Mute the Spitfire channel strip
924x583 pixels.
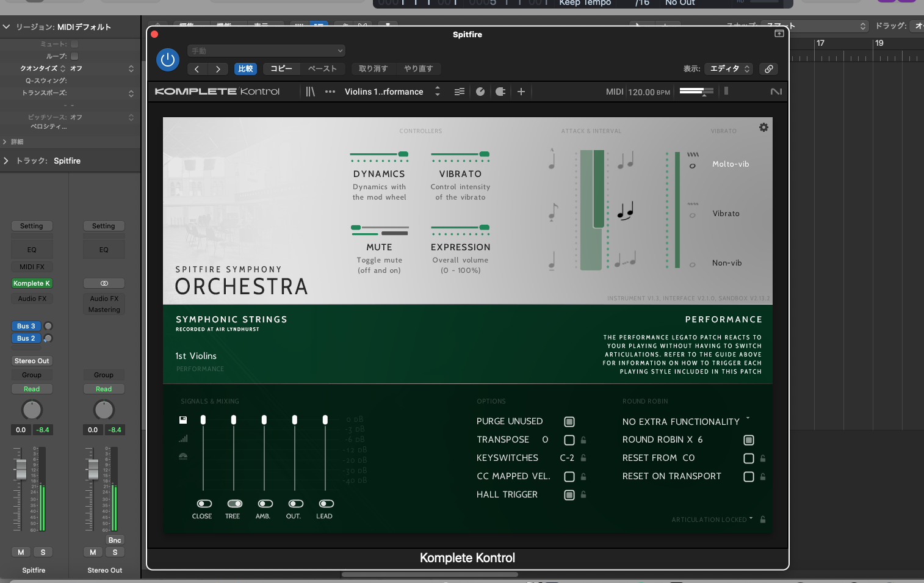[21, 552]
